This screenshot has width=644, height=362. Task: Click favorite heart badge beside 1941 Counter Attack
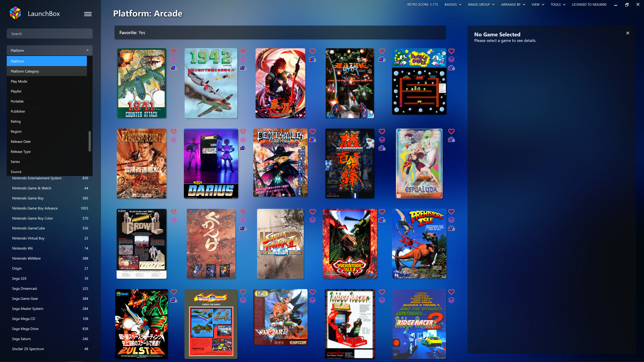click(x=174, y=51)
